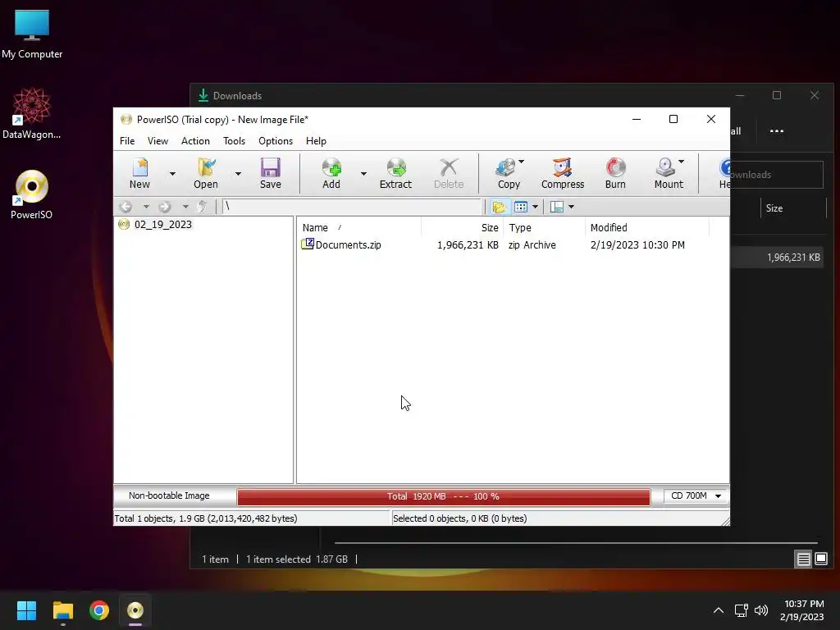Click the 1 item selected status in Downloads
The width and height of the screenshot is (840, 630).
297,559
